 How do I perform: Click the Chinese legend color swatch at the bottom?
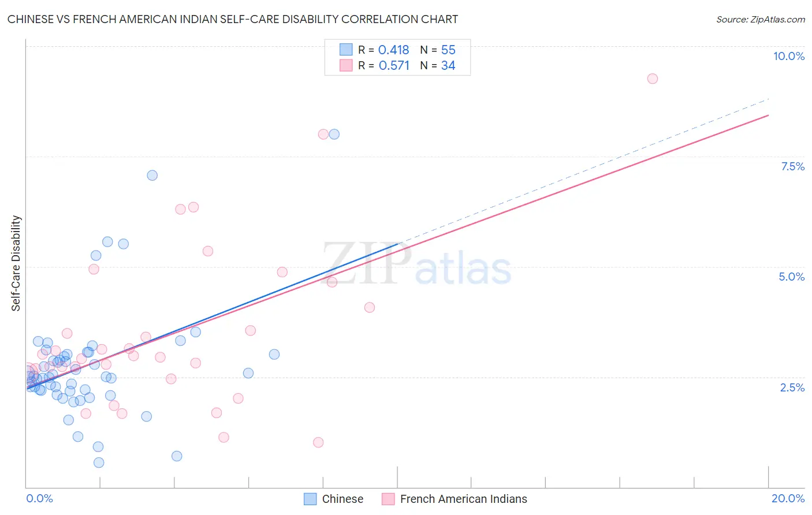point(310,499)
